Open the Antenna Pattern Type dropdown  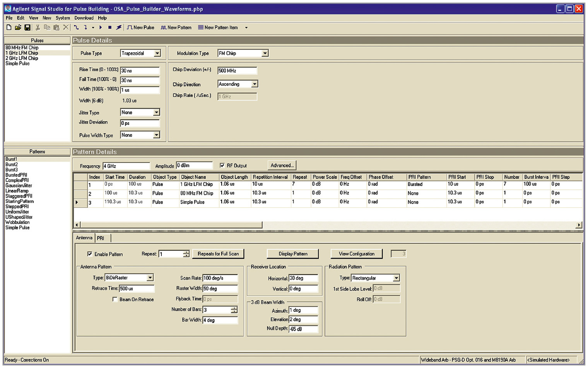(x=150, y=278)
